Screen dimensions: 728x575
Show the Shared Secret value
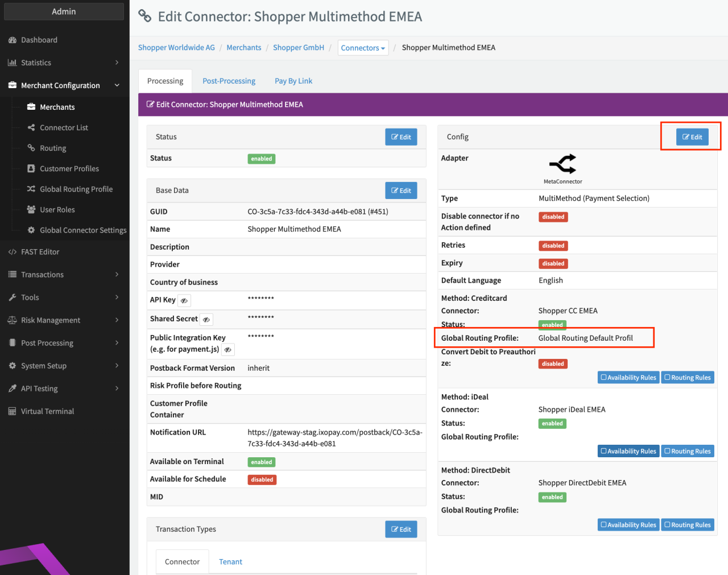(206, 320)
